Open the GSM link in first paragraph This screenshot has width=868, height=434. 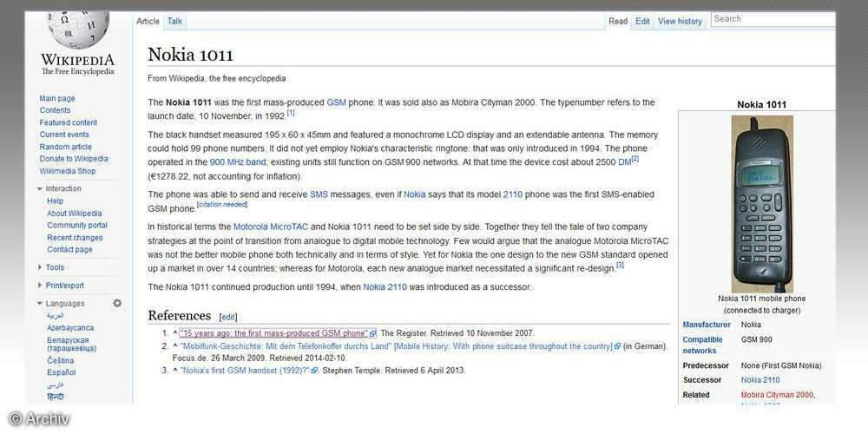336,102
